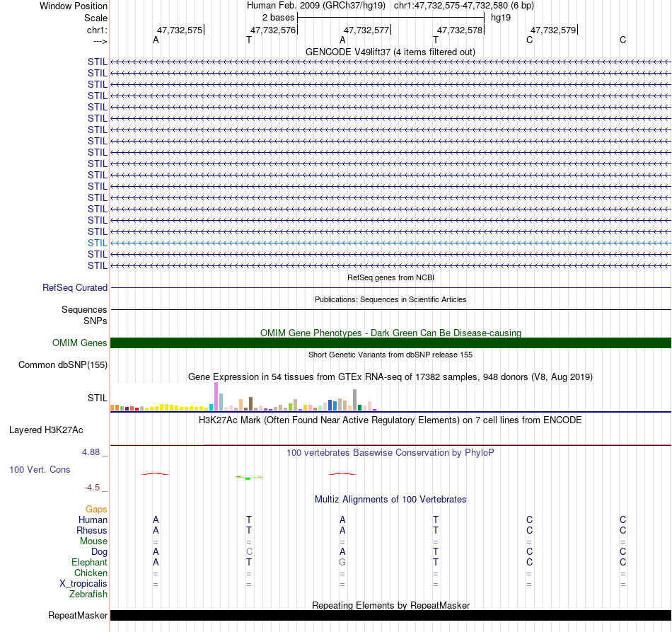Click the chr1: base position label
This screenshot has width=672, height=632.
97,30
